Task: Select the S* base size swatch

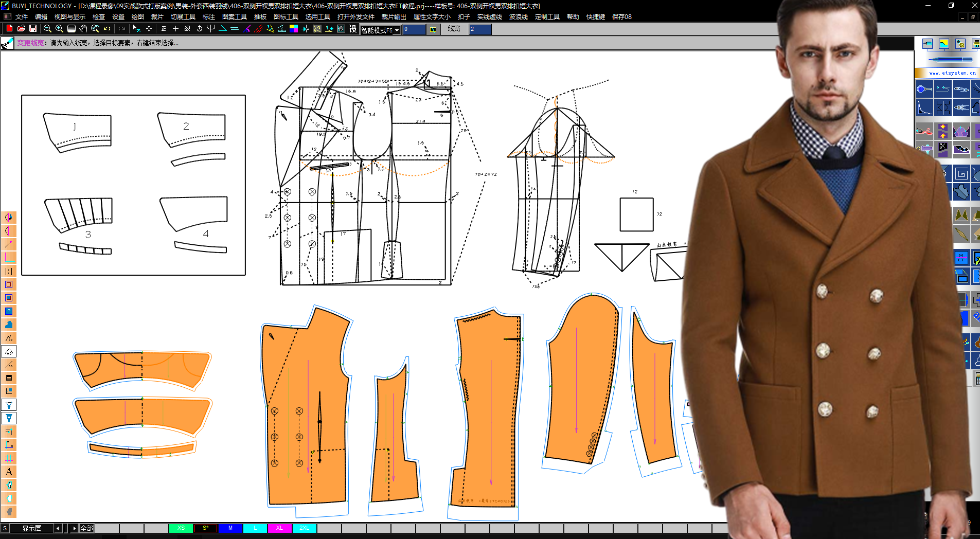Action: pos(206,528)
